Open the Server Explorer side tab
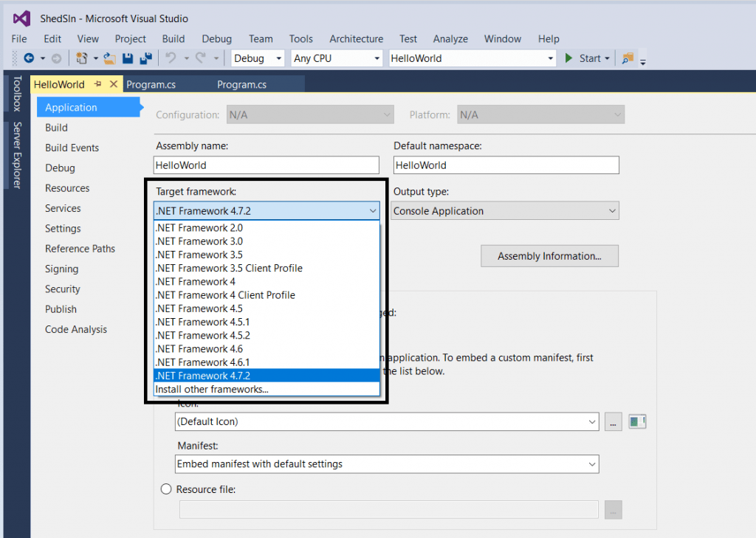Viewport: 756px width, 538px height. point(18,155)
